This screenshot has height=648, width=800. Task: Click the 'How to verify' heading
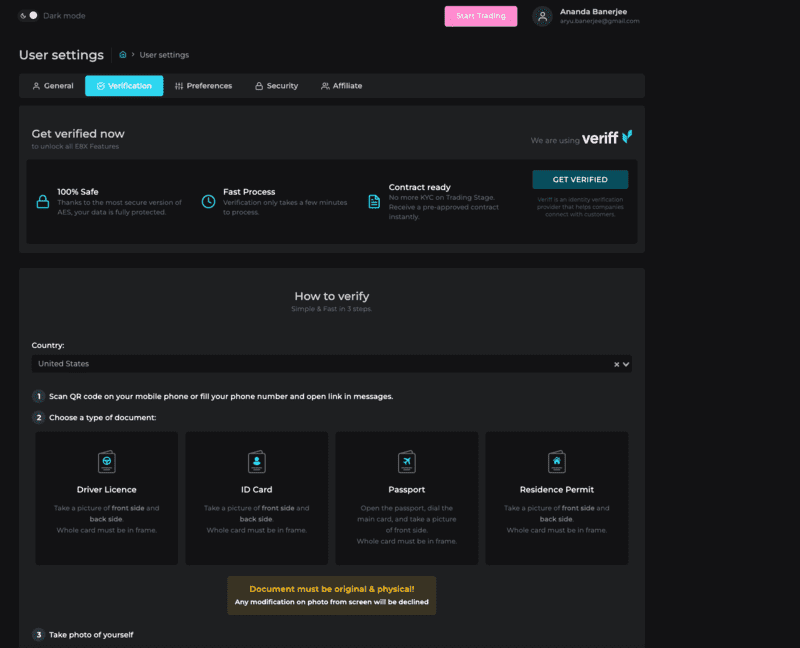(x=332, y=296)
